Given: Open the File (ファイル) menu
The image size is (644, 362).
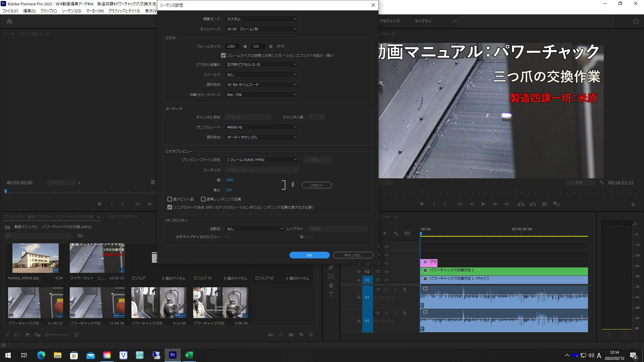Looking at the screenshot, I should click(x=10, y=11).
